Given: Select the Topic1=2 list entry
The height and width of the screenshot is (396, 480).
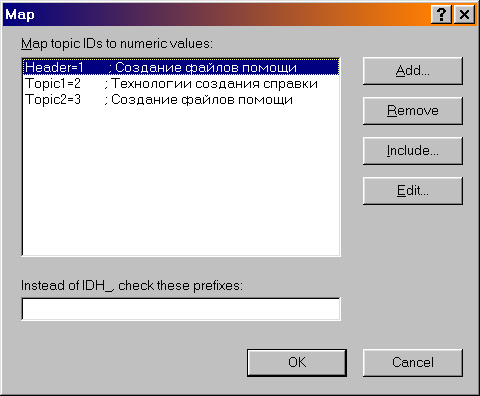Looking at the screenshot, I should (x=181, y=83).
